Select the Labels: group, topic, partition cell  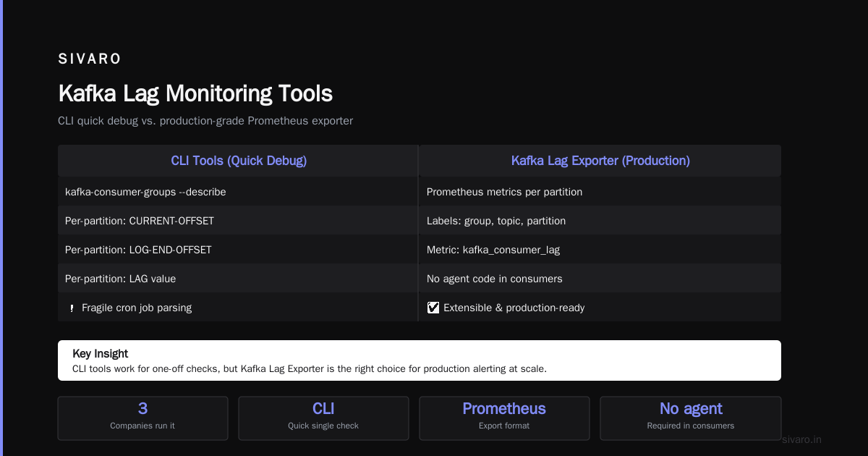[x=600, y=221]
